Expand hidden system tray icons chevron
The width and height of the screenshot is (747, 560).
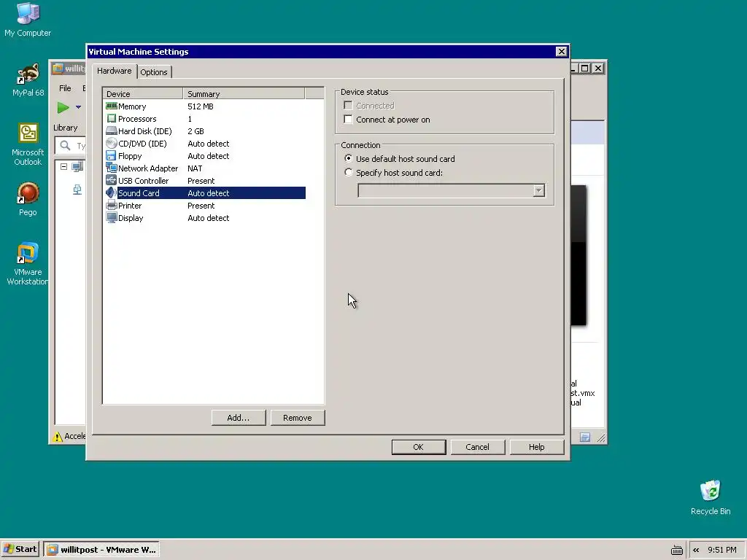(x=696, y=550)
